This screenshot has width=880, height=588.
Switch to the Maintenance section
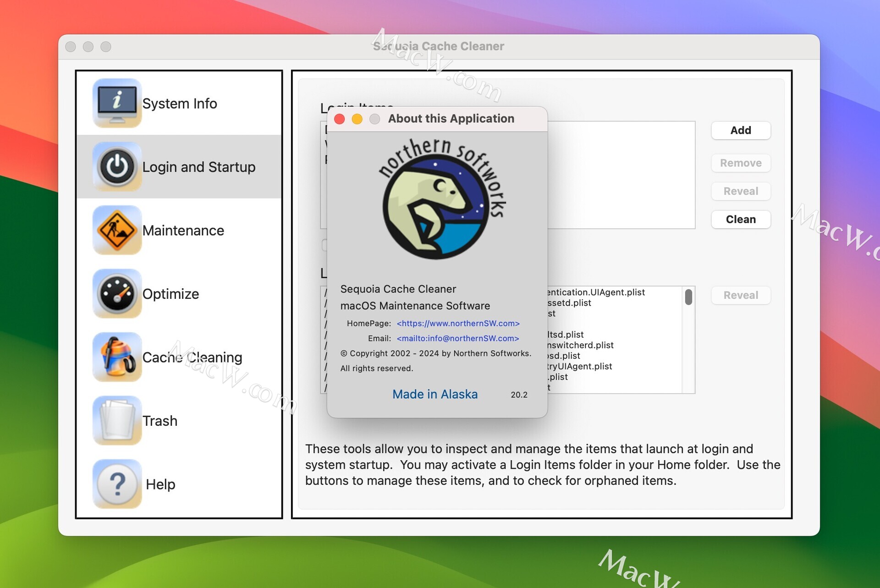[183, 231]
